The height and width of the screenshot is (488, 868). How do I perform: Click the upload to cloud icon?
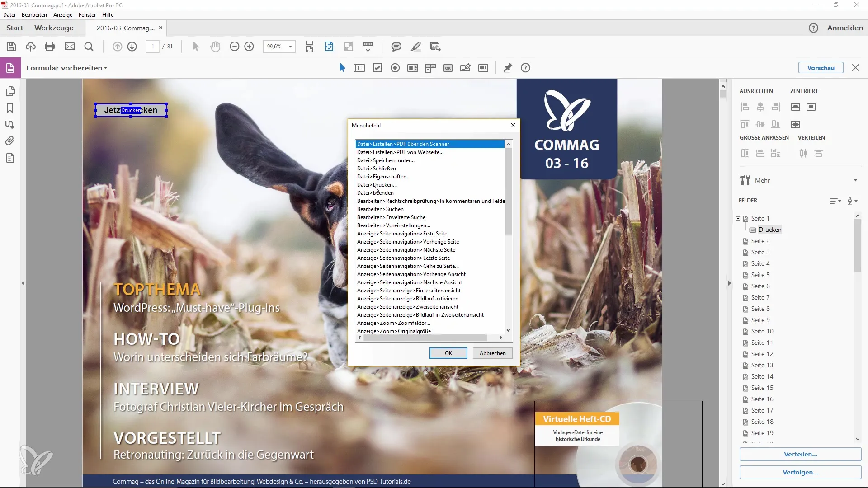pyautogui.click(x=30, y=47)
